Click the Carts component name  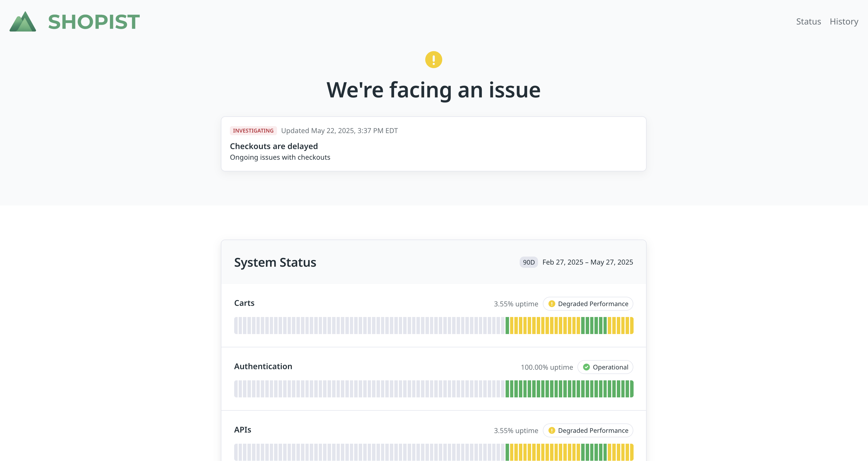[244, 303]
